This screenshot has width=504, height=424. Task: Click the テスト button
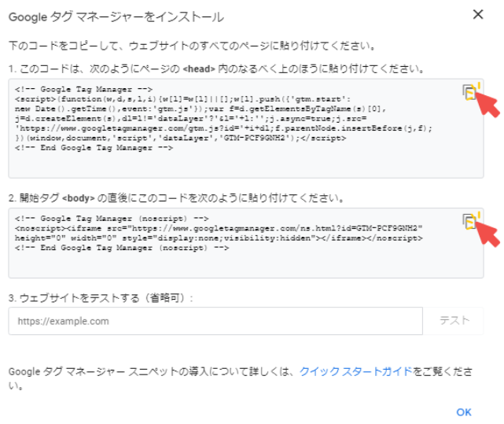pyautogui.click(x=454, y=321)
